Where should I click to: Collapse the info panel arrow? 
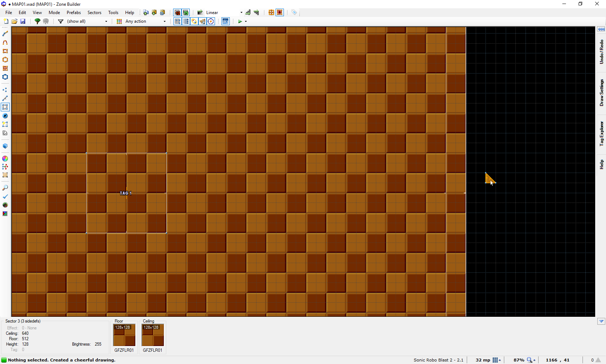(x=601, y=321)
